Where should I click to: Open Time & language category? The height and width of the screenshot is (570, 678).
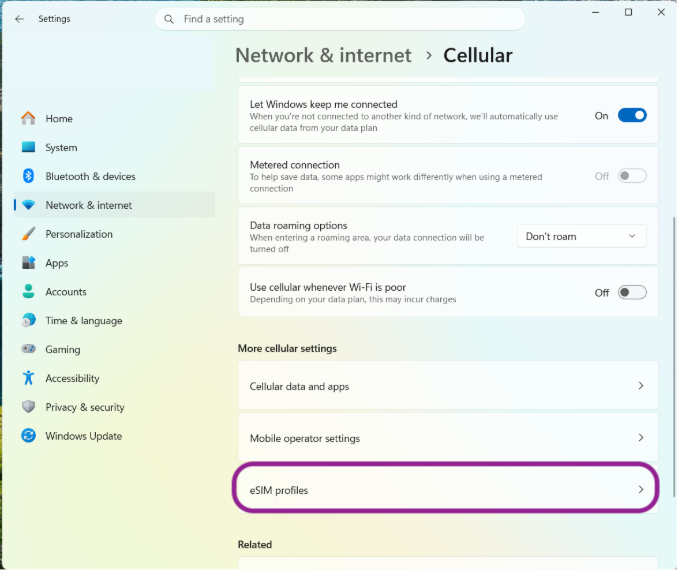[115, 320]
